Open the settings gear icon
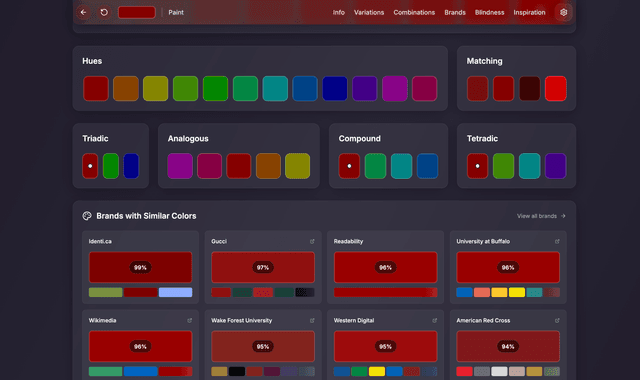 pyautogui.click(x=563, y=12)
